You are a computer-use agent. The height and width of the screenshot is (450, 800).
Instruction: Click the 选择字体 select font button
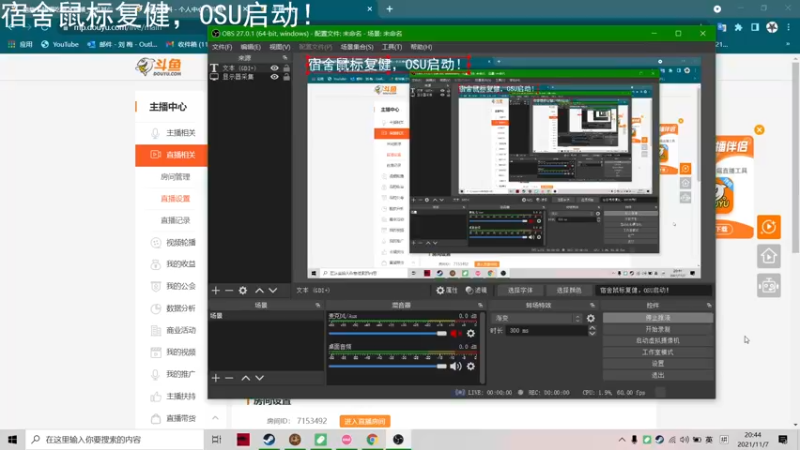[x=520, y=290]
